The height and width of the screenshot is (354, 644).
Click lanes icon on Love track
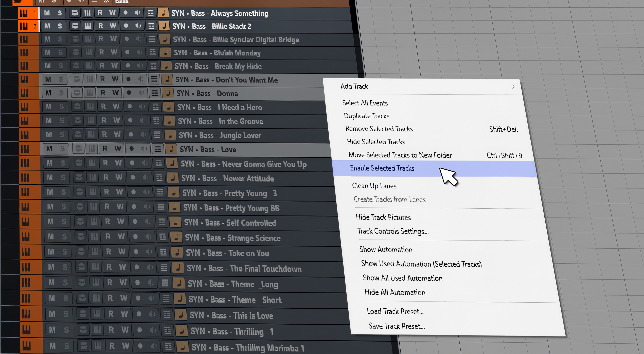click(158, 149)
